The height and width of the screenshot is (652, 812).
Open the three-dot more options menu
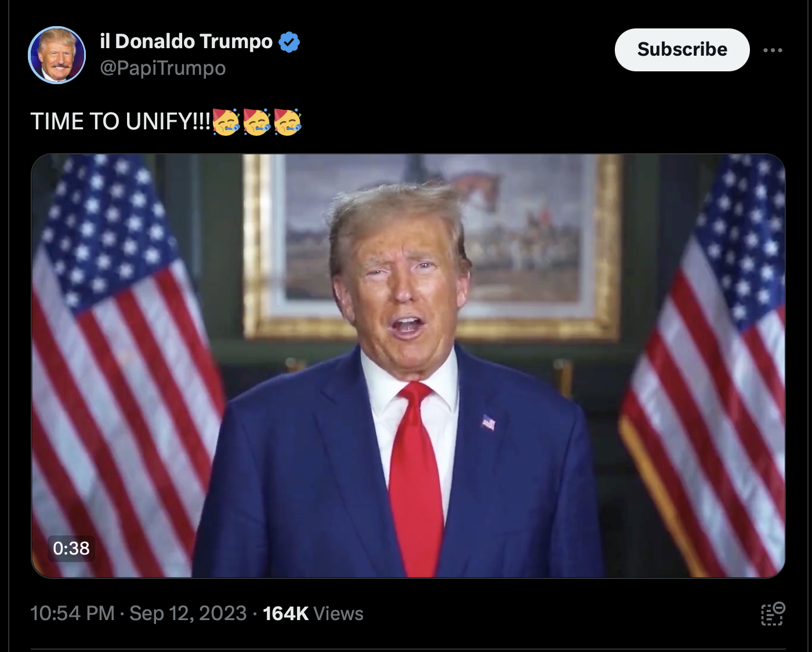click(x=773, y=50)
